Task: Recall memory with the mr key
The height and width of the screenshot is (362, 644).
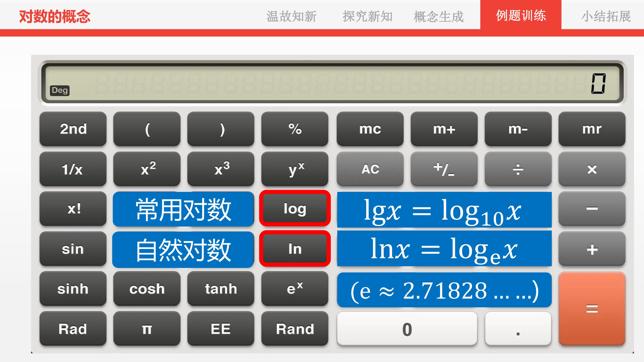Action: [592, 129]
